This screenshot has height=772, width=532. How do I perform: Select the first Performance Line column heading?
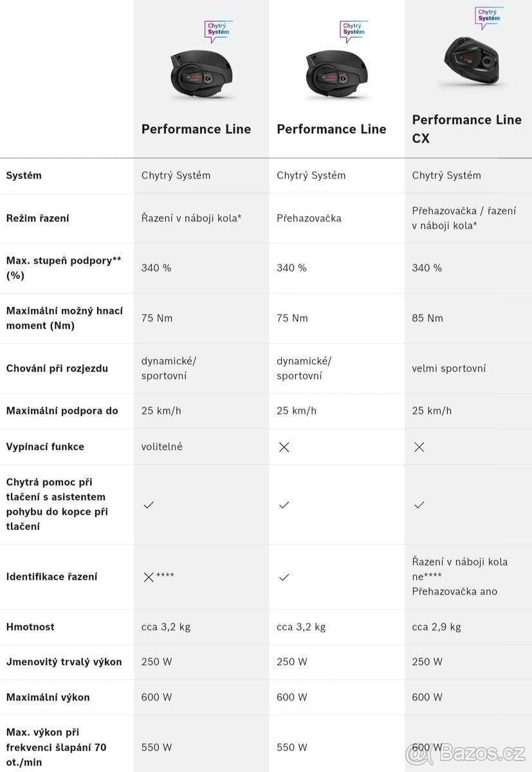pyautogui.click(x=196, y=129)
